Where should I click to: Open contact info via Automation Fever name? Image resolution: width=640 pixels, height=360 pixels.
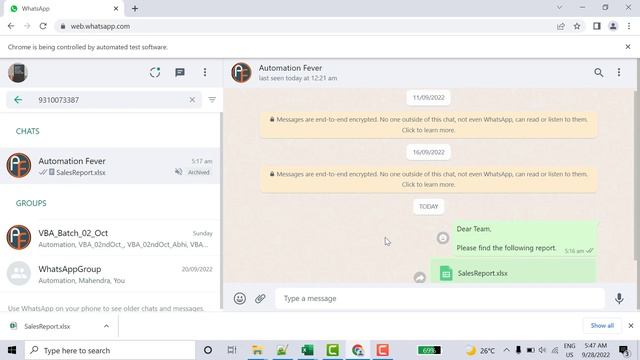point(290,68)
